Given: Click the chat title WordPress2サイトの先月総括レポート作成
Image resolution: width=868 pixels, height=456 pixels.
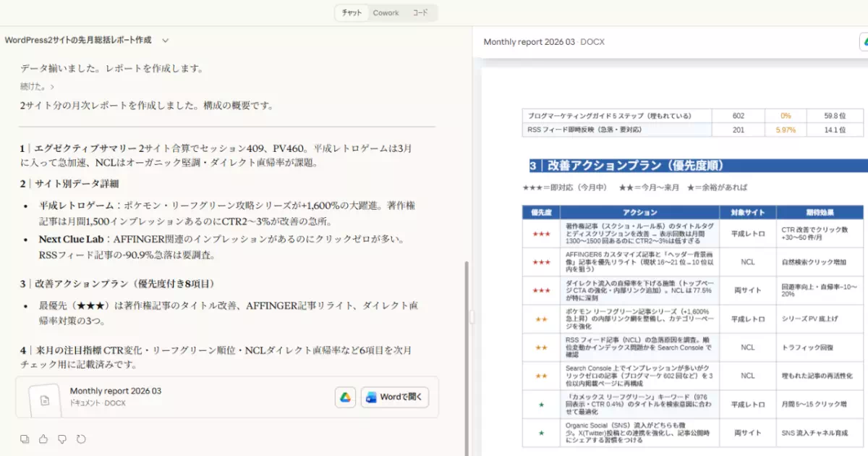Looking at the screenshot, I should click(78, 41).
